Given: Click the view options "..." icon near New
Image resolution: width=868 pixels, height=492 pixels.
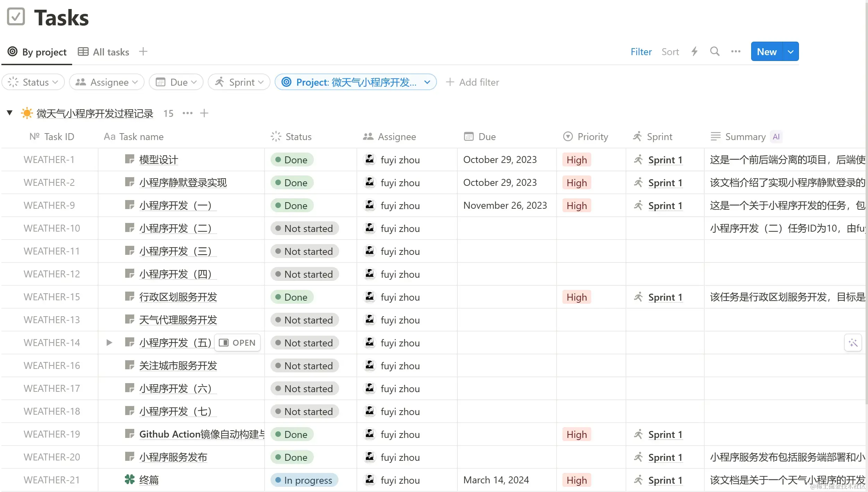Looking at the screenshot, I should tap(736, 51).
